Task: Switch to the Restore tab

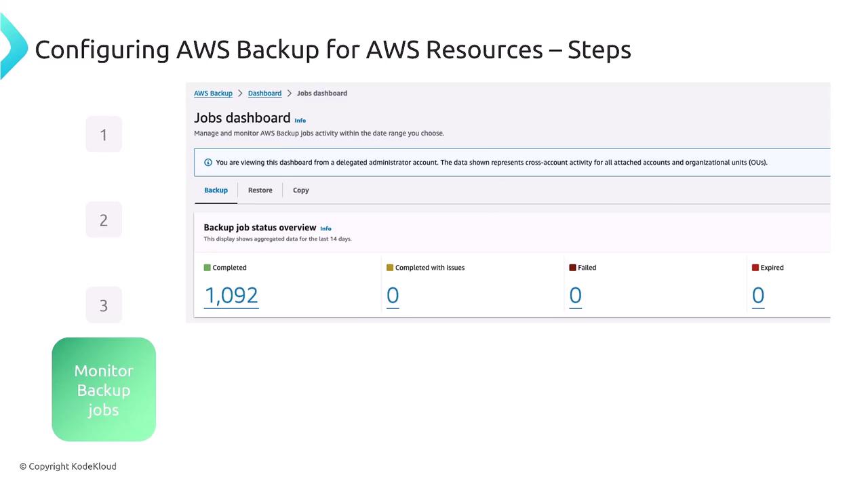Action: tap(260, 190)
